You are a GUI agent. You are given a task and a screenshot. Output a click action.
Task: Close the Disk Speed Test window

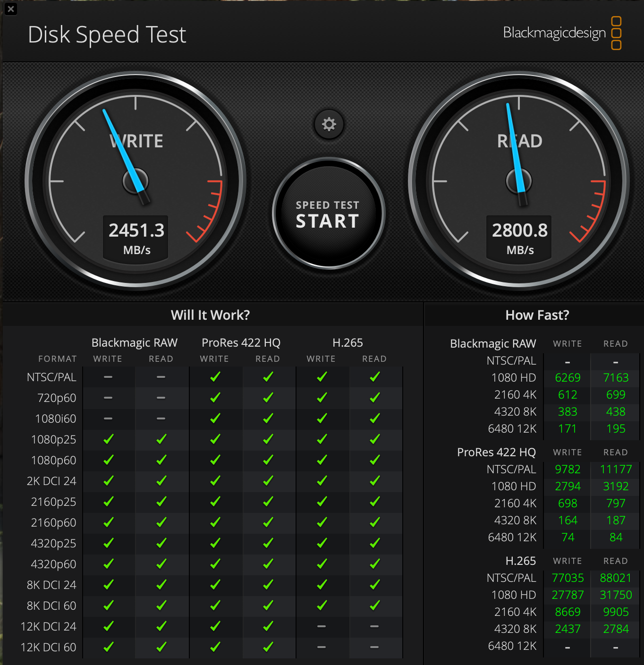coord(11,9)
